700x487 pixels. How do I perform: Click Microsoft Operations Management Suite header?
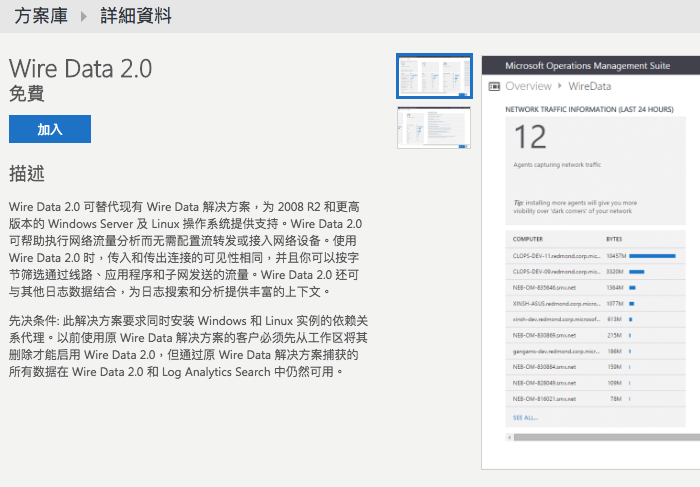(588, 66)
